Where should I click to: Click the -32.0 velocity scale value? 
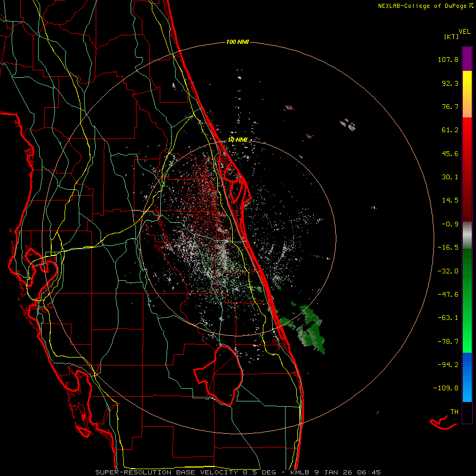pyautogui.click(x=448, y=271)
